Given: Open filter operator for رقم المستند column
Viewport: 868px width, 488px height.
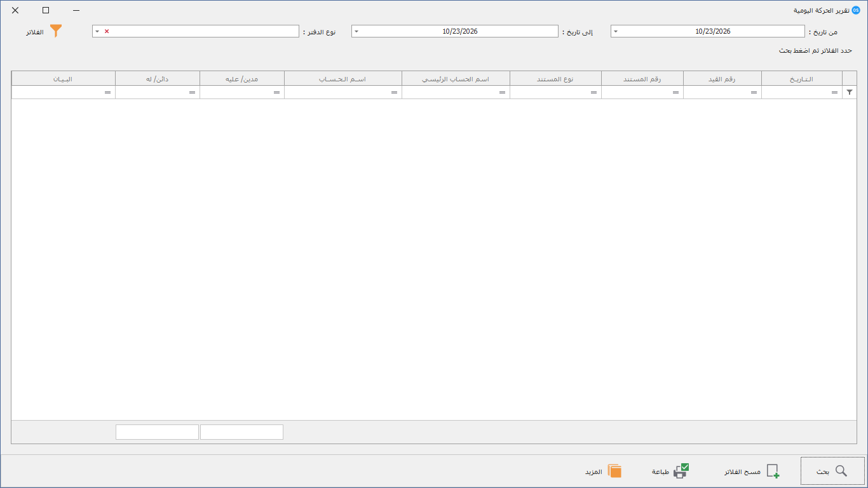Looking at the screenshot, I should pyautogui.click(x=675, y=93).
